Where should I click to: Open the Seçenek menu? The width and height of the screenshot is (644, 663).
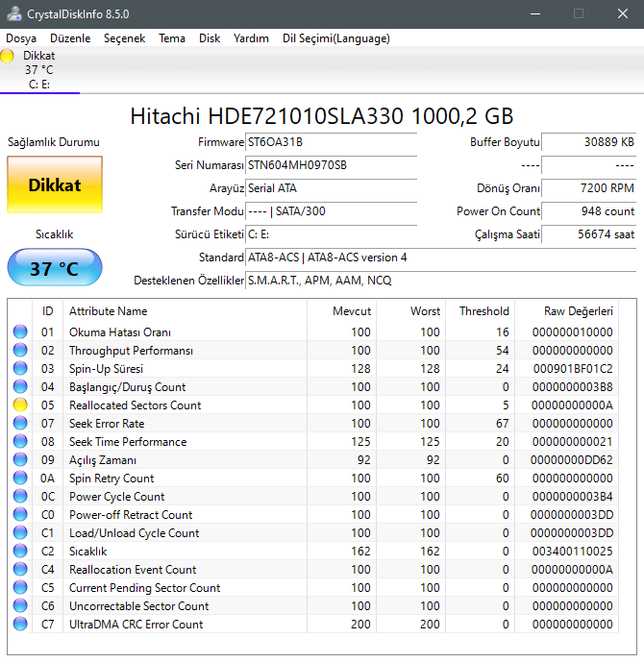(x=124, y=38)
